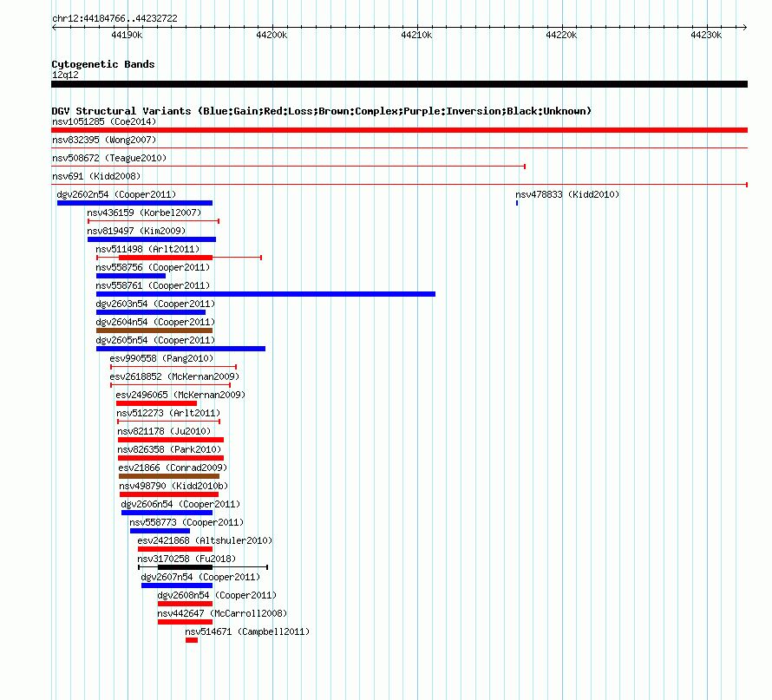Open esv21866 (Conrad2009) label

[173, 468]
